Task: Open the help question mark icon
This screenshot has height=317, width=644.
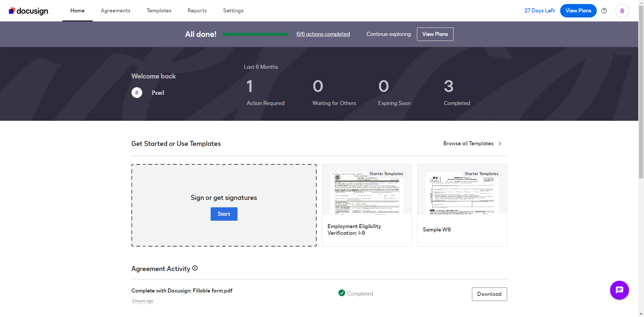Action: click(x=604, y=11)
